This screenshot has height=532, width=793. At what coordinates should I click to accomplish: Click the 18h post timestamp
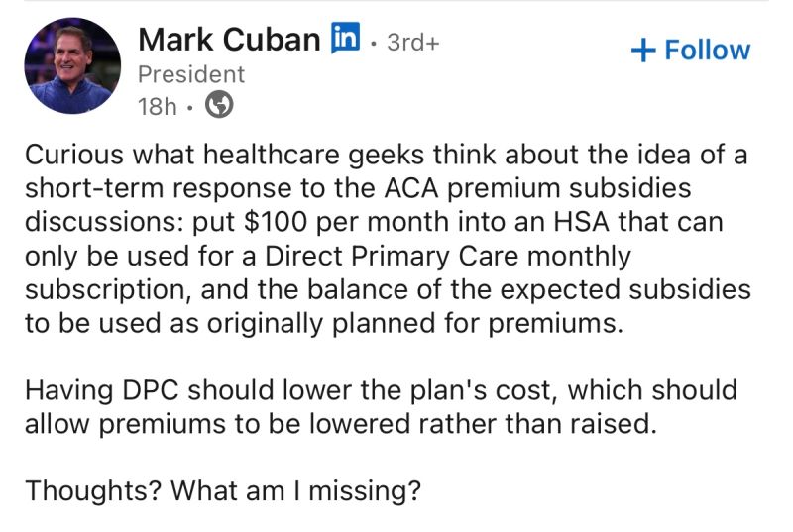click(x=156, y=107)
